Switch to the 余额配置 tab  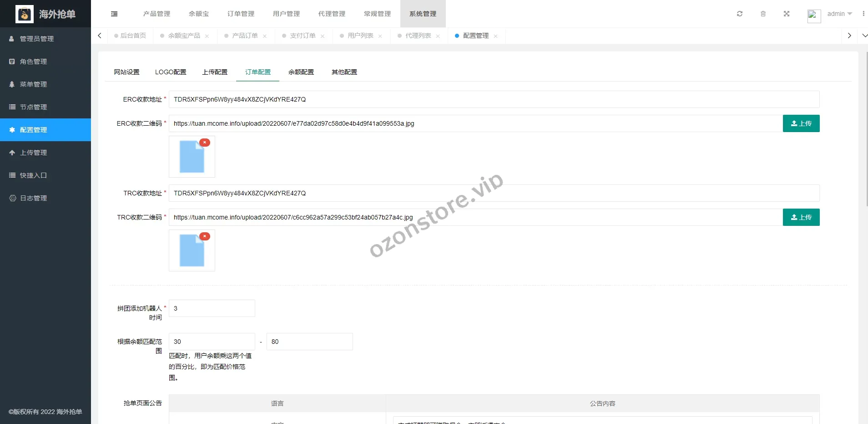click(301, 72)
